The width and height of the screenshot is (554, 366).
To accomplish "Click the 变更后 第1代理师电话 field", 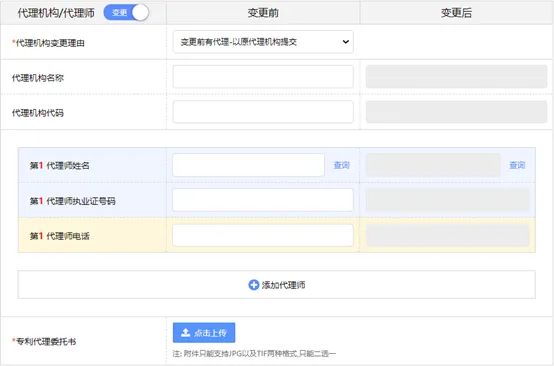I will (447, 235).
